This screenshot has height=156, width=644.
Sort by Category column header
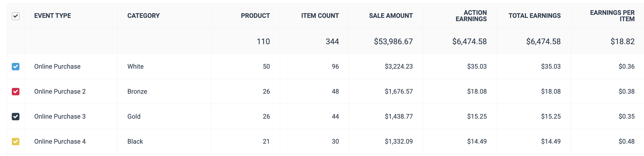pos(143,16)
